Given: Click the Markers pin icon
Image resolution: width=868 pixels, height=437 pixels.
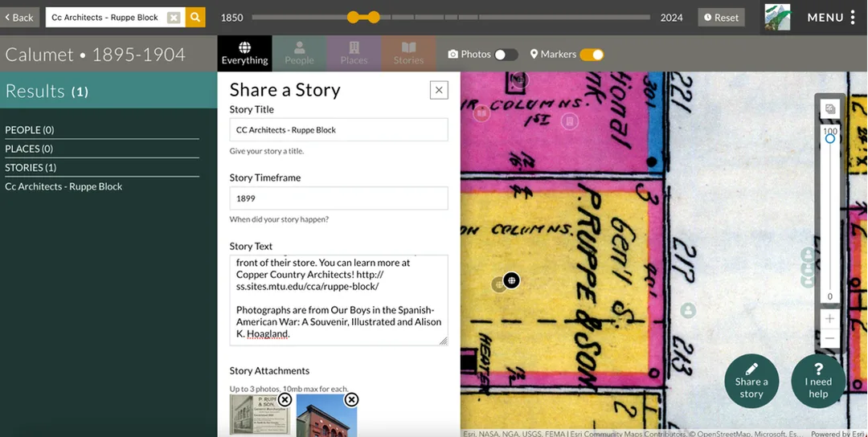Looking at the screenshot, I should click(x=534, y=54).
